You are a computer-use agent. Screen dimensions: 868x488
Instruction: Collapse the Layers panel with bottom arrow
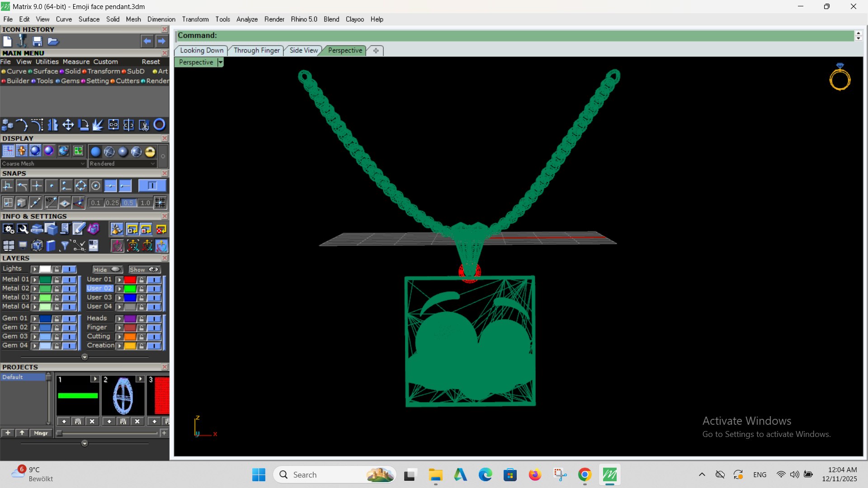(x=85, y=357)
